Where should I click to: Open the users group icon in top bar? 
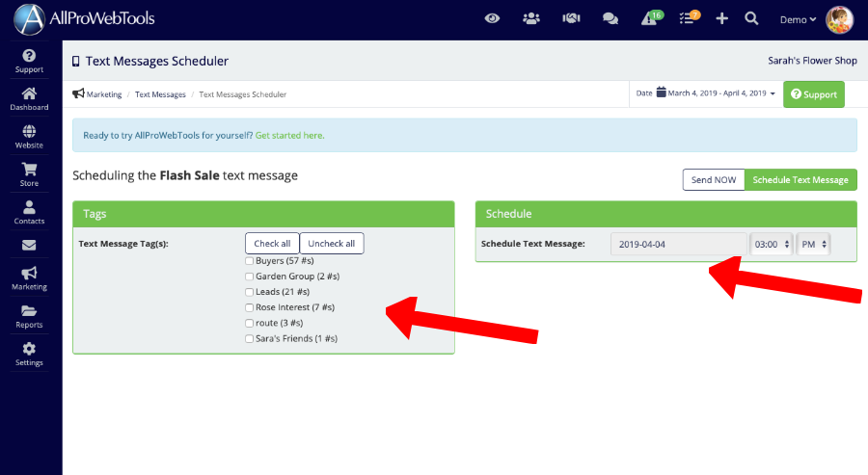[x=531, y=19]
